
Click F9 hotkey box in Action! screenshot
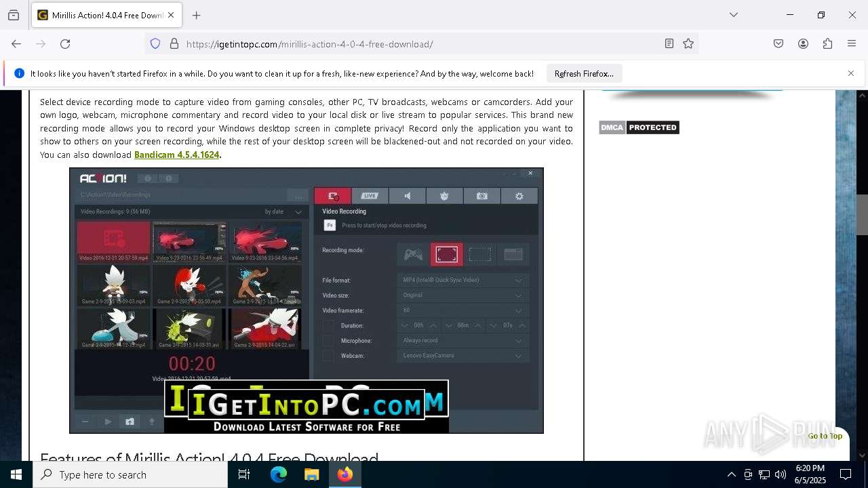pyautogui.click(x=330, y=225)
